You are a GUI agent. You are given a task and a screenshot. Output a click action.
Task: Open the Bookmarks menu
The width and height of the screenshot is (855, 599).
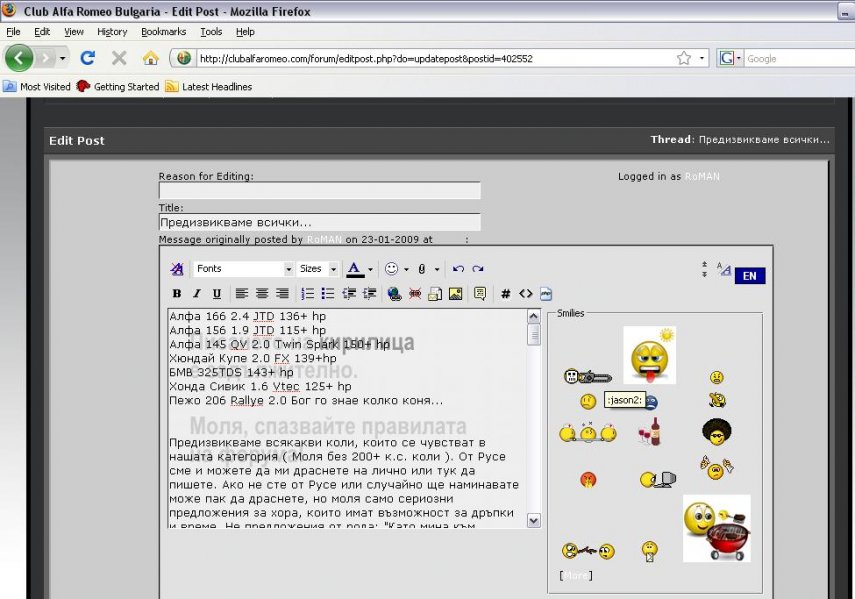click(163, 32)
